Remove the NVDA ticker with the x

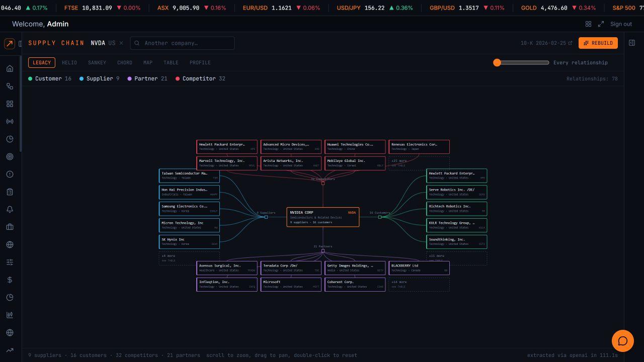tap(121, 43)
